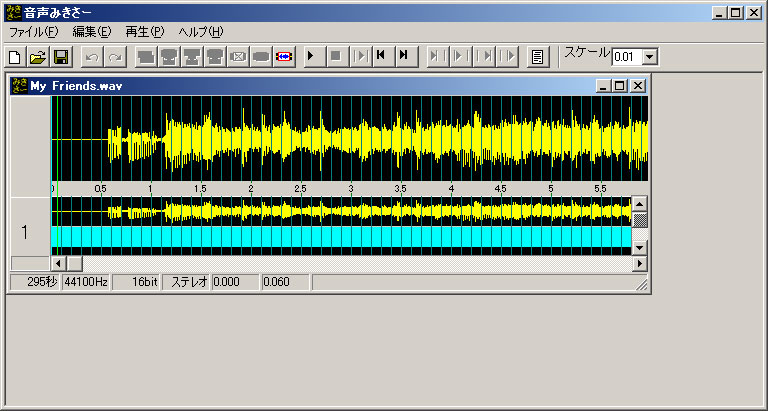
Task: Click the 音声みきさー application title icon
Action: coord(14,13)
